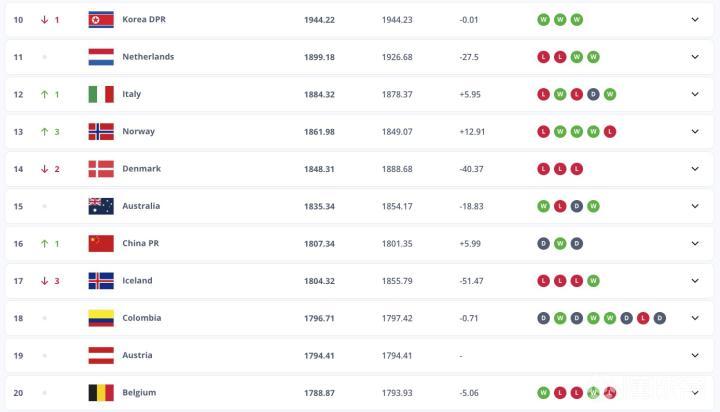Click the Italy flag icon

[x=101, y=94]
